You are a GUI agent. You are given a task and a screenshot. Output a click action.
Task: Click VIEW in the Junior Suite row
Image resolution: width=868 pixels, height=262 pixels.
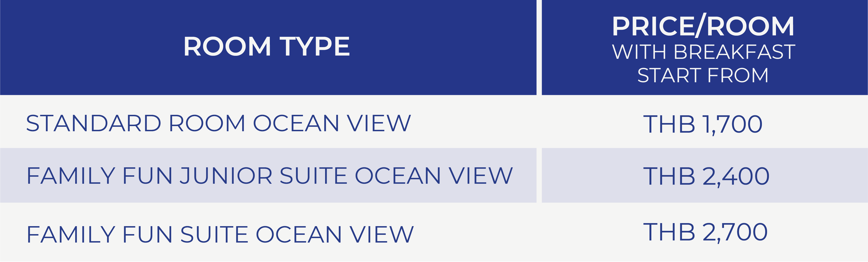pyautogui.click(x=481, y=176)
